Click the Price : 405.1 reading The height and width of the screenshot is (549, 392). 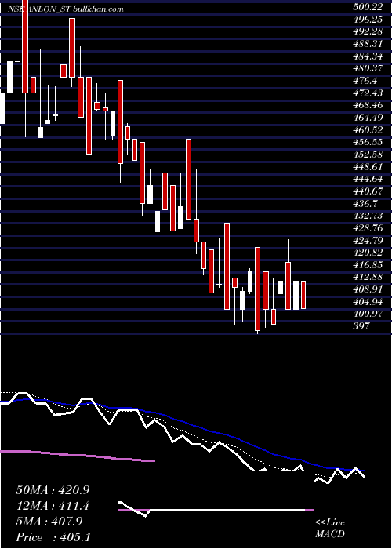[x=53, y=537]
